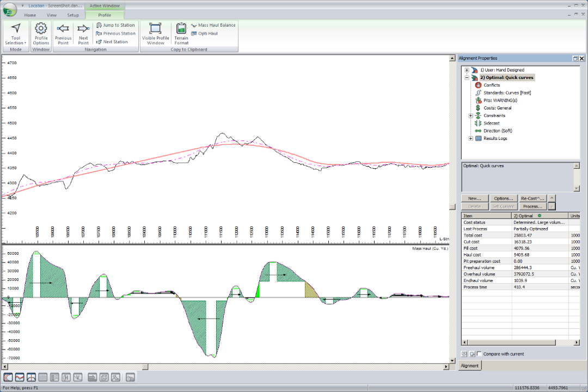This screenshot has width=588, height=392.
Task: Expand the Results Logs node
Action: (471, 138)
